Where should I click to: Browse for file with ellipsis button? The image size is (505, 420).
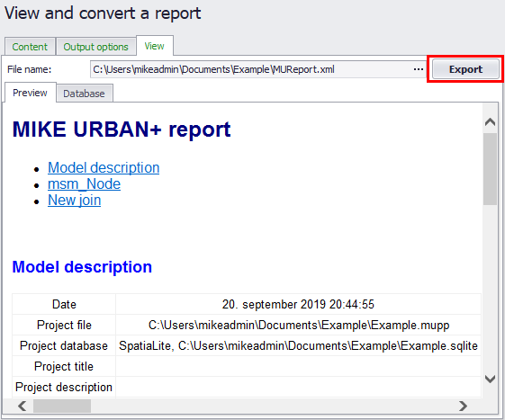click(x=419, y=69)
